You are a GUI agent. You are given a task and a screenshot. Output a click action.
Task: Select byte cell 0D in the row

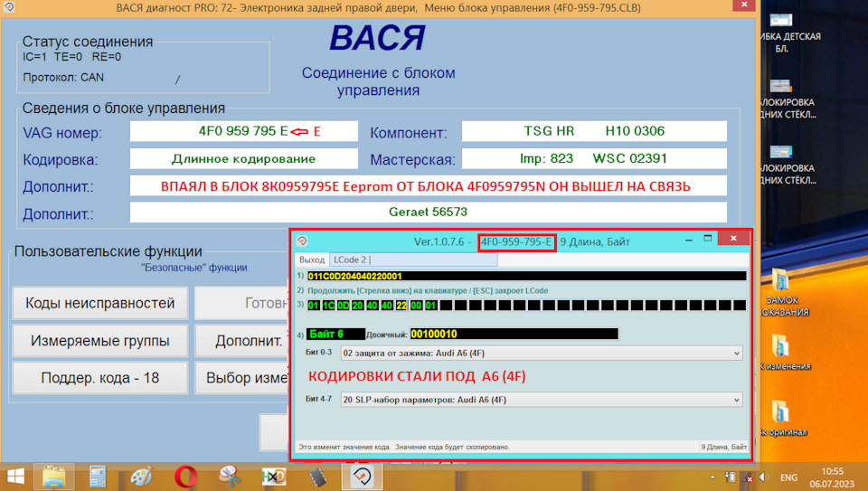344,305
